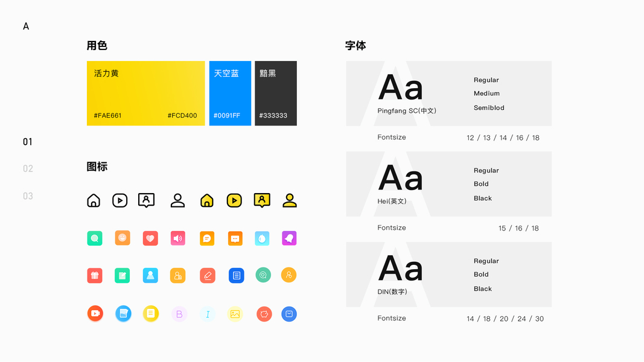
Task: Select the 天空蓝 blue color swatch
Action: [230, 93]
